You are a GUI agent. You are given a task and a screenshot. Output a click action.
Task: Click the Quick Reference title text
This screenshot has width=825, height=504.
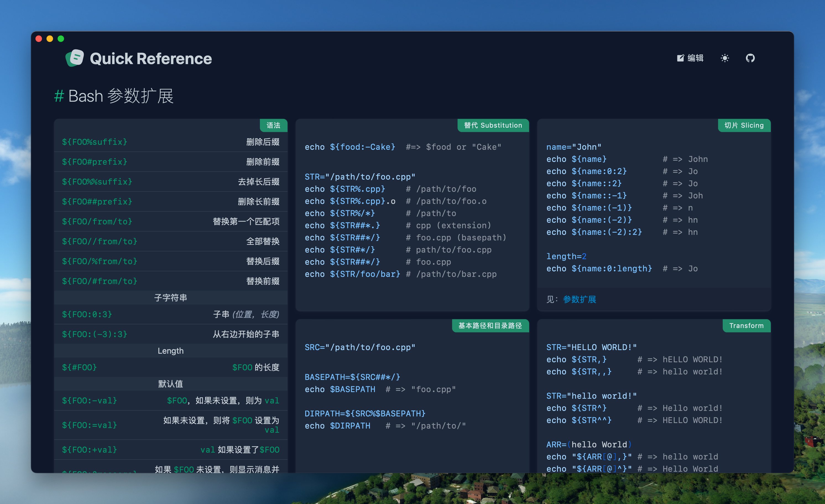click(x=151, y=59)
